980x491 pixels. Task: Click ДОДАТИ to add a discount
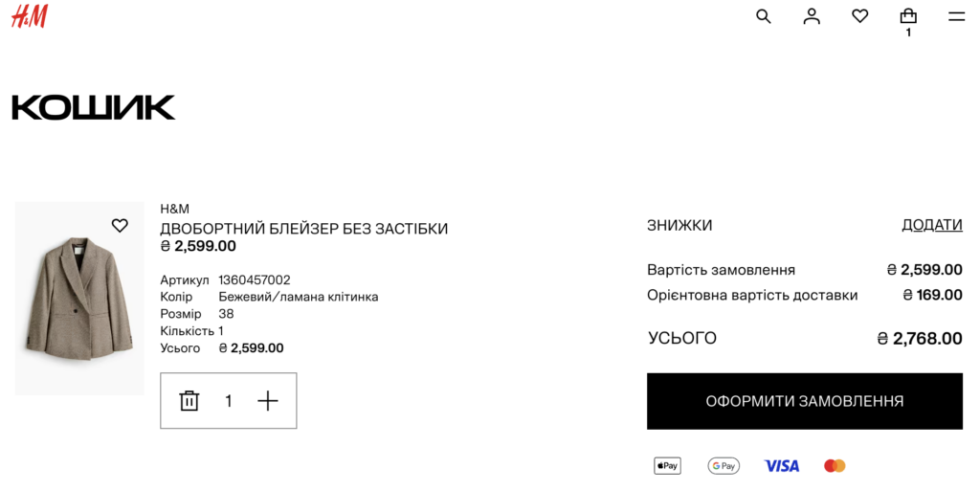[x=931, y=225]
